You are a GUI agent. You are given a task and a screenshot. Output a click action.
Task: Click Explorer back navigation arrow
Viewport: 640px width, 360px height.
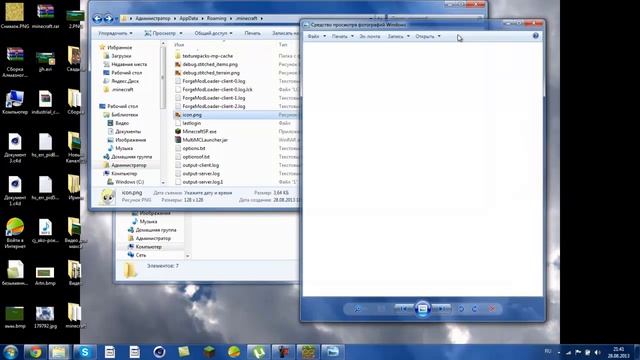[x=97, y=18]
